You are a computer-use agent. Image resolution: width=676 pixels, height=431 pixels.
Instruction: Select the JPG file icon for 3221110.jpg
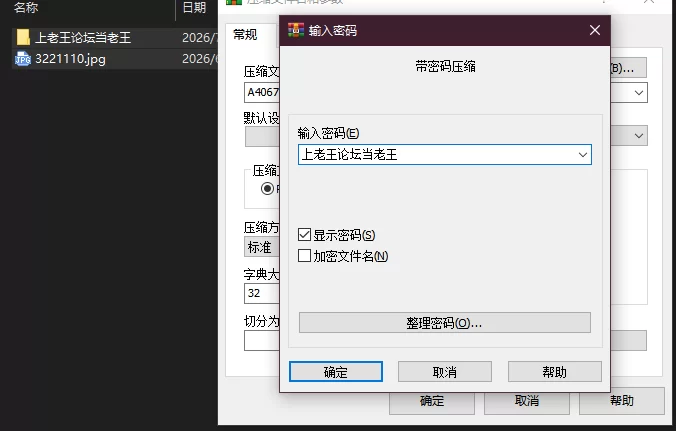[x=23, y=59]
